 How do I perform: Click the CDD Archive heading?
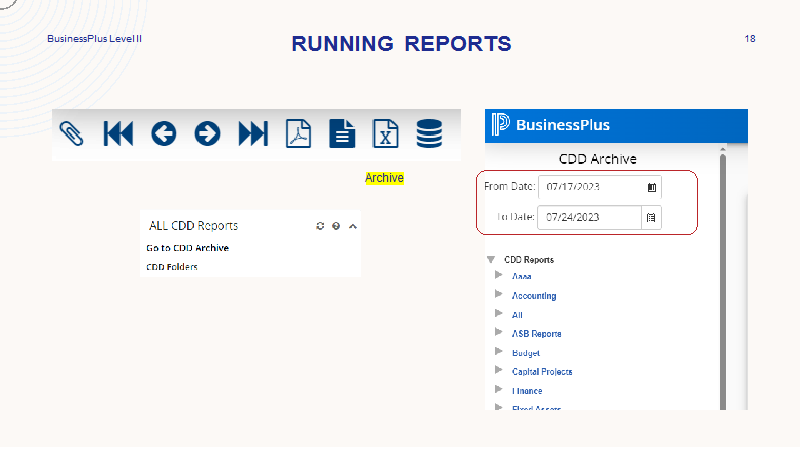597,159
